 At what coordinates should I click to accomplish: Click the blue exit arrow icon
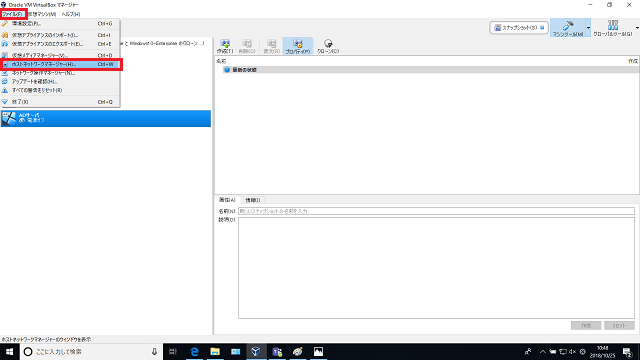coord(5,102)
